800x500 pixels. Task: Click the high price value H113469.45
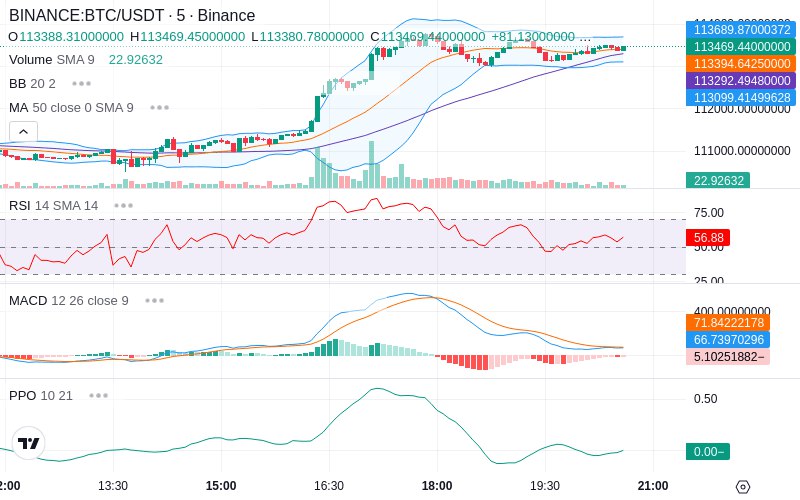point(187,37)
